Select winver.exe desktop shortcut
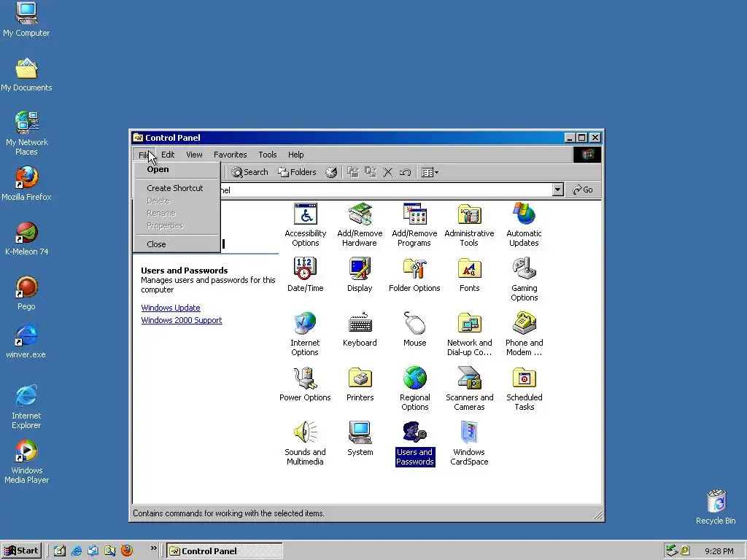Image resolution: width=747 pixels, height=560 pixels. tap(26, 342)
